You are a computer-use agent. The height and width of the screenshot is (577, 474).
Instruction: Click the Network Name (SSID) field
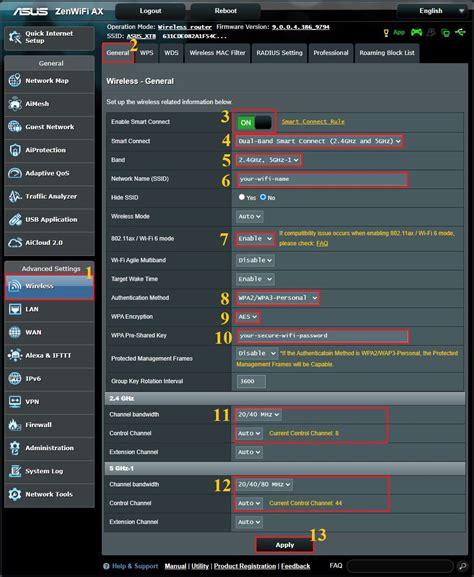coord(322,179)
